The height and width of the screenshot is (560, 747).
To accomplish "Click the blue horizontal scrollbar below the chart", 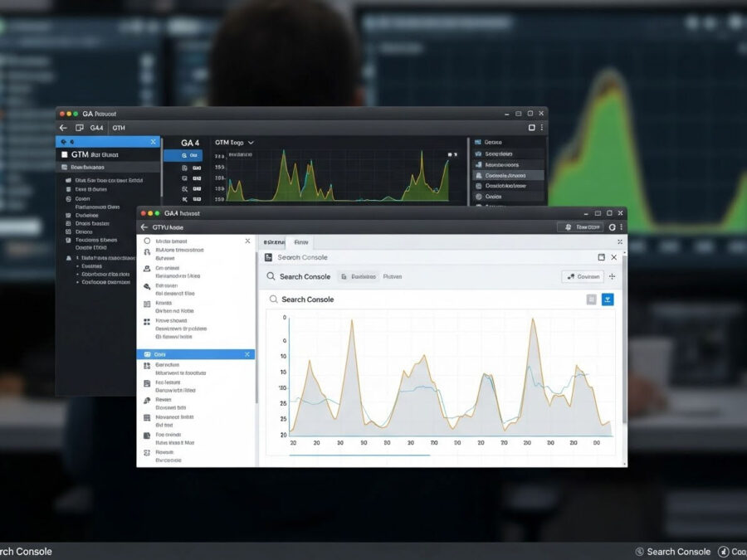I will 359,455.
